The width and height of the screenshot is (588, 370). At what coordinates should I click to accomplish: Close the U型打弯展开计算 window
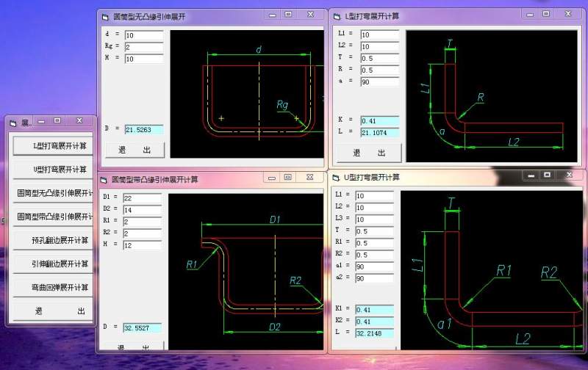[569, 175]
